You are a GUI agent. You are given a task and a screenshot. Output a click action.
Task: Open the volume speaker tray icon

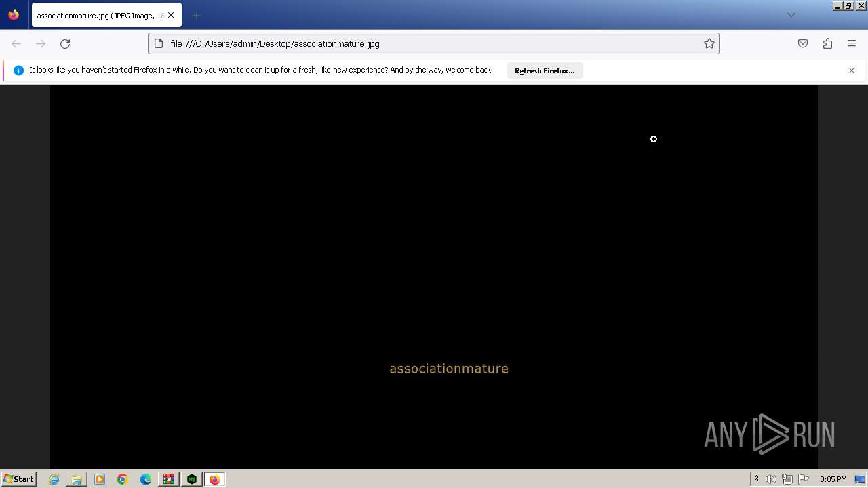pos(771,479)
